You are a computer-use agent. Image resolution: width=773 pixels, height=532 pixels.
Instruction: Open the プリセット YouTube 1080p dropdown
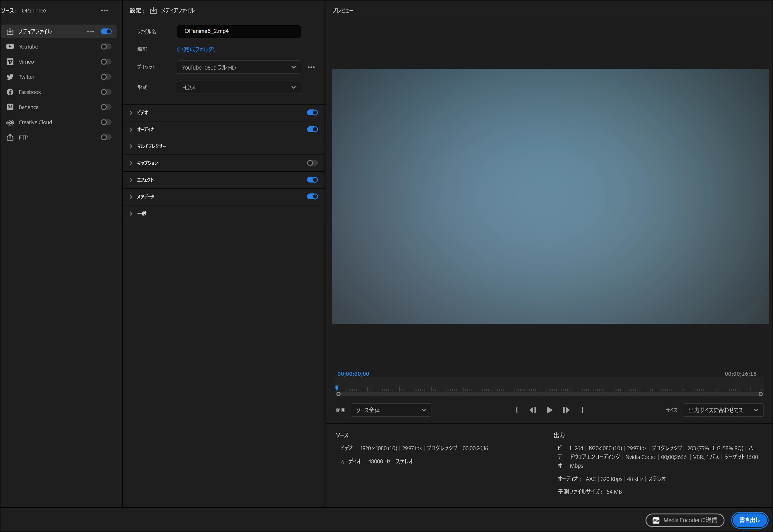[238, 67]
